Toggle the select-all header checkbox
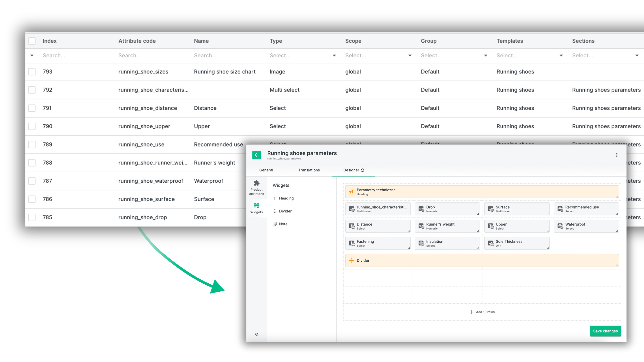The height and width of the screenshot is (362, 644). point(32,41)
